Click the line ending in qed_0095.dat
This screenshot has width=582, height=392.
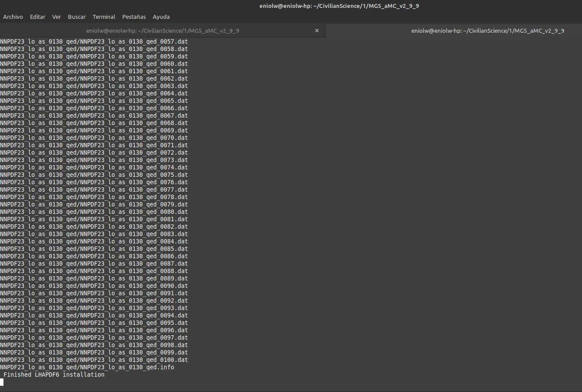pos(94,323)
